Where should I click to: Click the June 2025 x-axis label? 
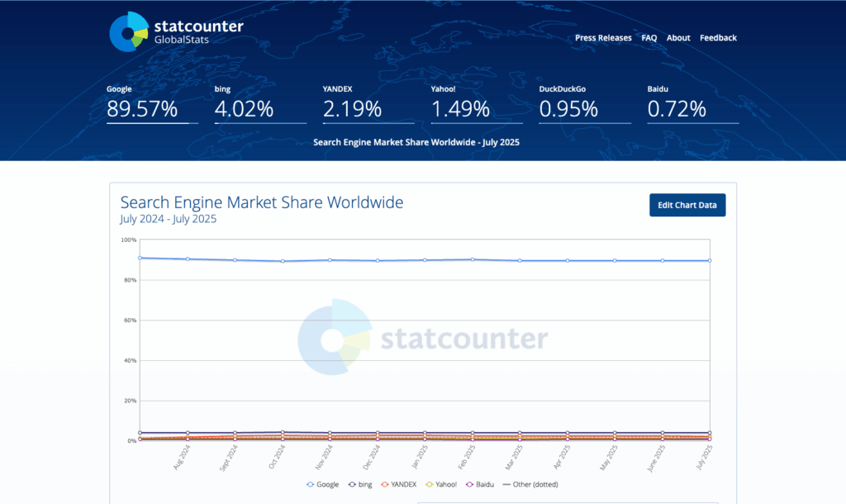click(x=655, y=458)
